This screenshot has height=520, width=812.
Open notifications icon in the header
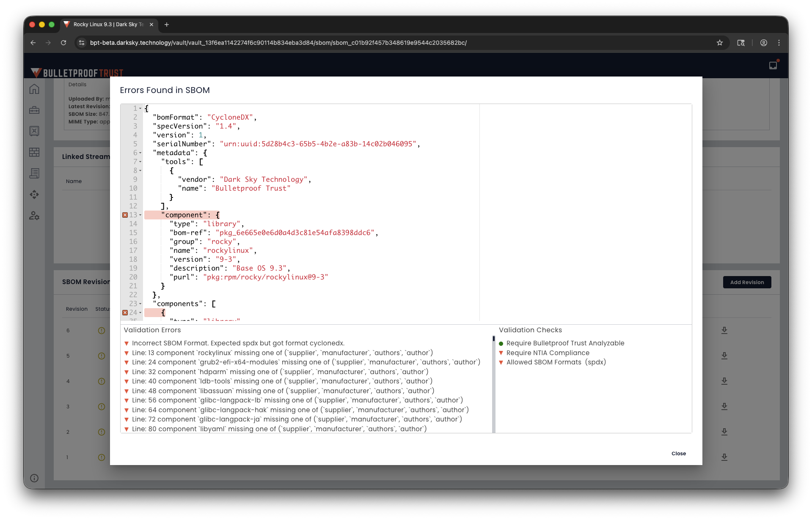[x=773, y=66]
